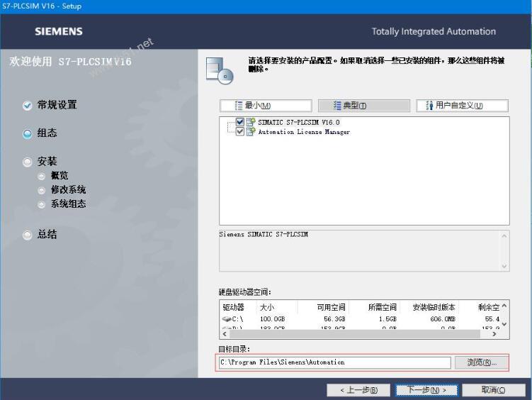Click the 1.5GB required space cell

point(387,319)
